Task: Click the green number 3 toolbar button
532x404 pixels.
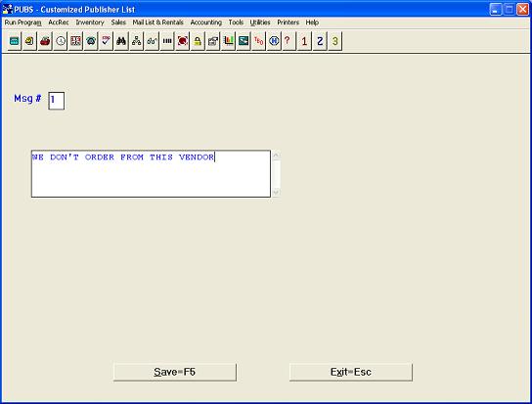Action: [334, 41]
